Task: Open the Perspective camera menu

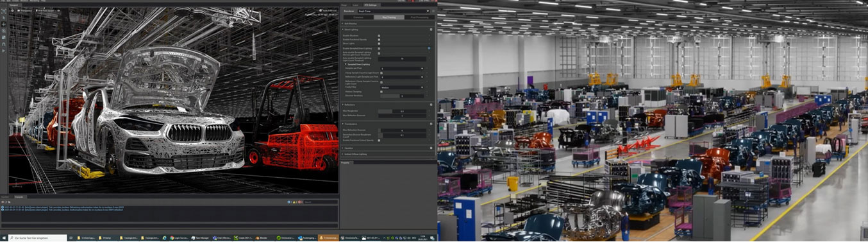Action: pos(24,11)
